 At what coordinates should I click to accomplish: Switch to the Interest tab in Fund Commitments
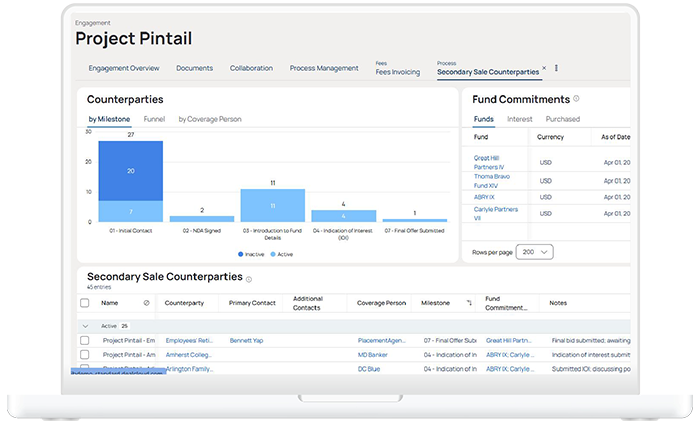click(x=519, y=119)
